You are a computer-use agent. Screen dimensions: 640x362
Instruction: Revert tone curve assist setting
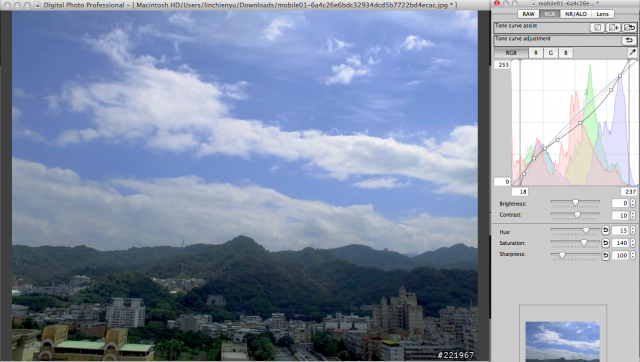click(x=629, y=28)
